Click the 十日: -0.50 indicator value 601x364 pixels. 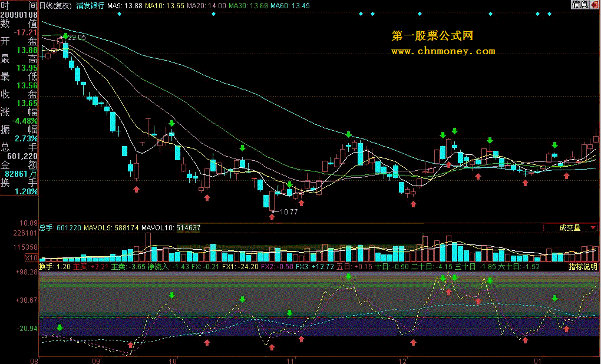point(392,267)
